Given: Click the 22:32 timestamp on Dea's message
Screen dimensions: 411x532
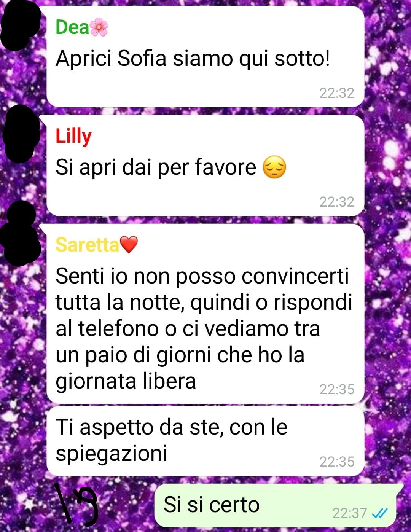Looking at the screenshot, I should click(337, 93).
